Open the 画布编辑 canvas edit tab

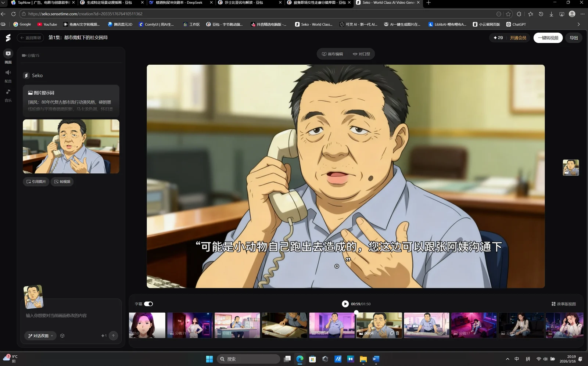pyautogui.click(x=332, y=54)
